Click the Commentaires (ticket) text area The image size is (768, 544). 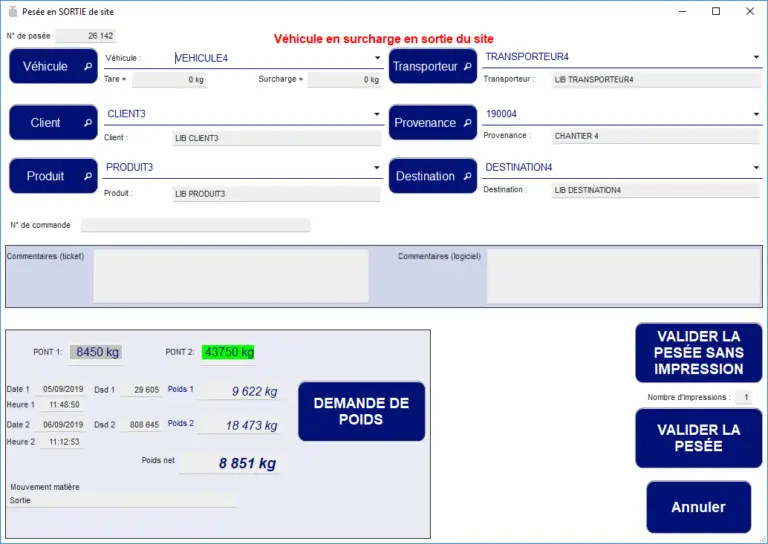[231, 276]
